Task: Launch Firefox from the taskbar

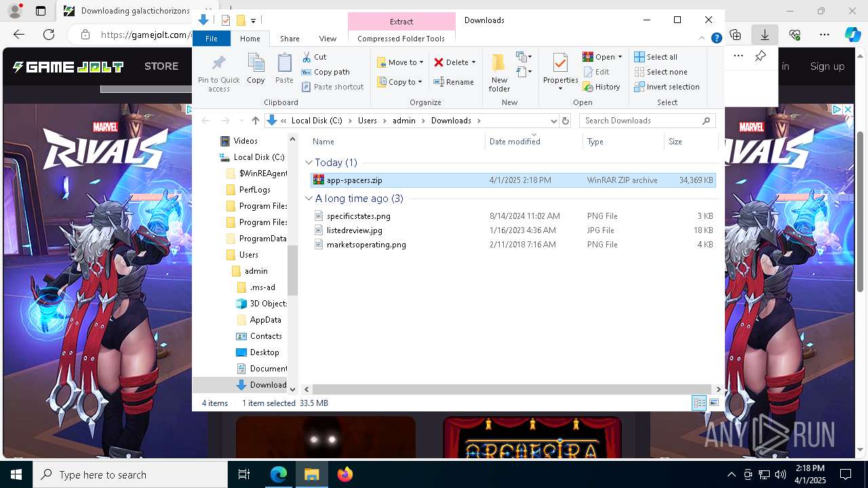Action: coord(344,474)
